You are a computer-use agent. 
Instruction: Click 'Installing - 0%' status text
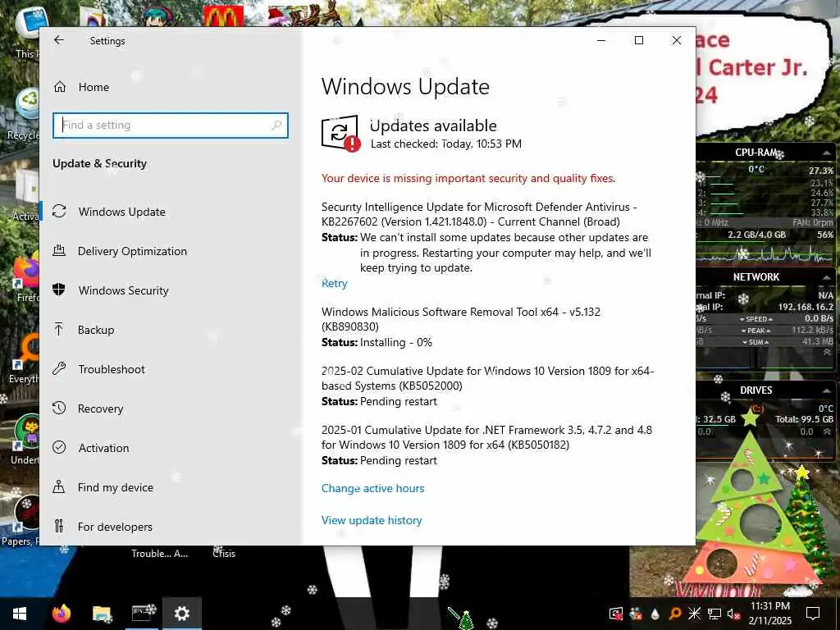(396, 342)
